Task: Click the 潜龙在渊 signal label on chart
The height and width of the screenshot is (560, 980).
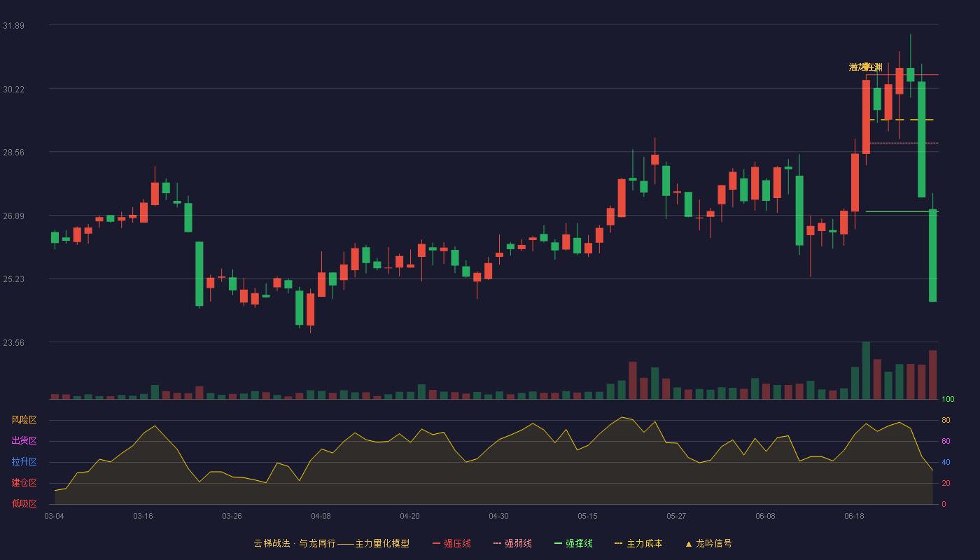Action: (x=866, y=67)
